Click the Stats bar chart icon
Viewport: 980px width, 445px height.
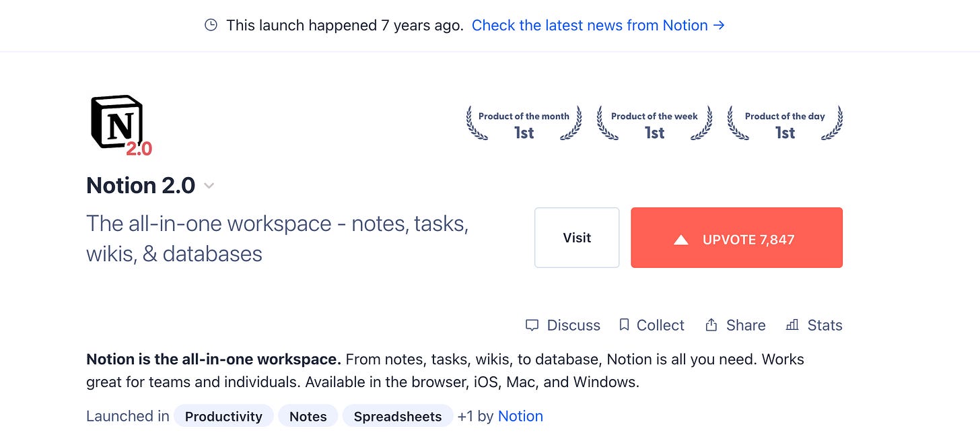click(792, 325)
